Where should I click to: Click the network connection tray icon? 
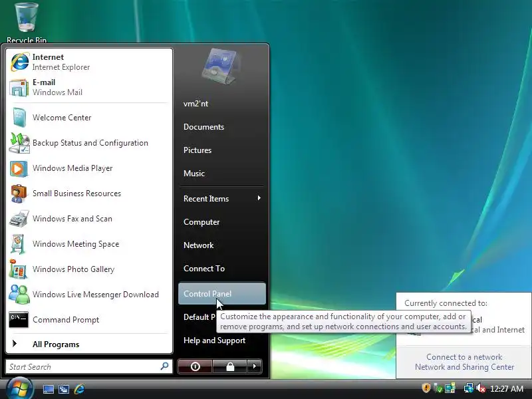click(x=468, y=388)
